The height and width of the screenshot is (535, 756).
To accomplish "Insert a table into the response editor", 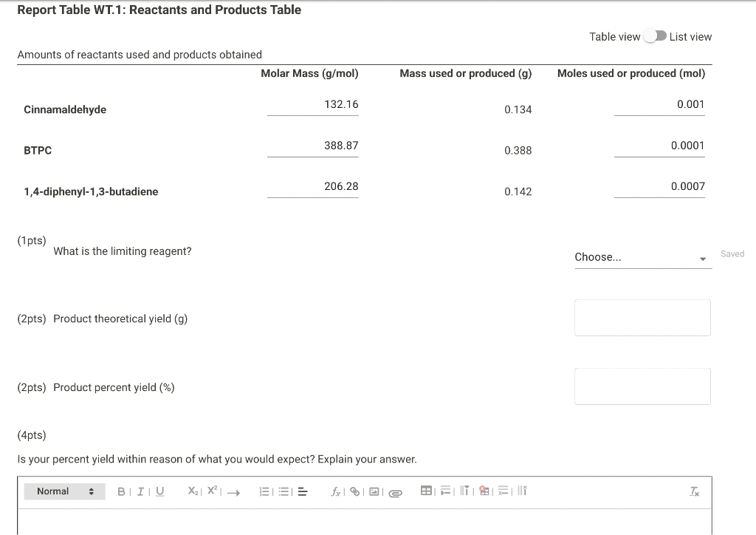I will [425, 490].
